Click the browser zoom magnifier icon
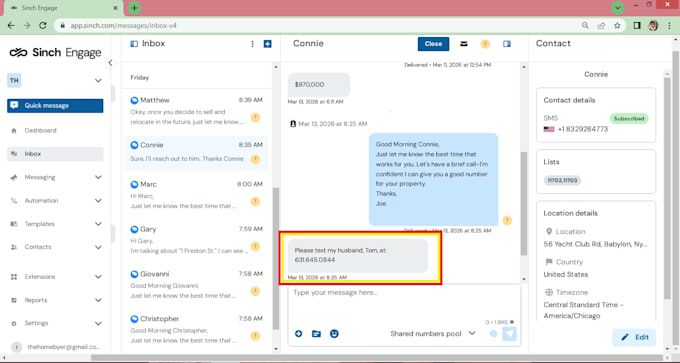Viewport: 680px width, 363px height. (585, 26)
